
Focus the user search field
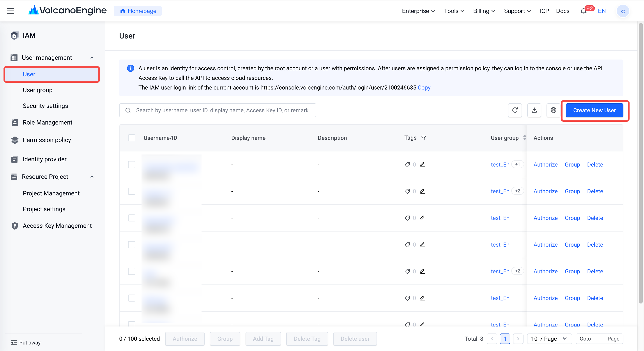click(218, 110)
